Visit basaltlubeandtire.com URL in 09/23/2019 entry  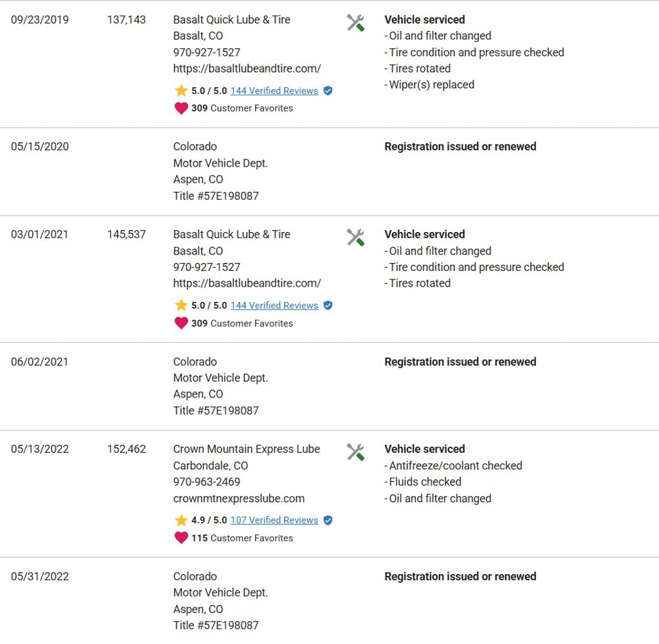(x=247, y=69)
